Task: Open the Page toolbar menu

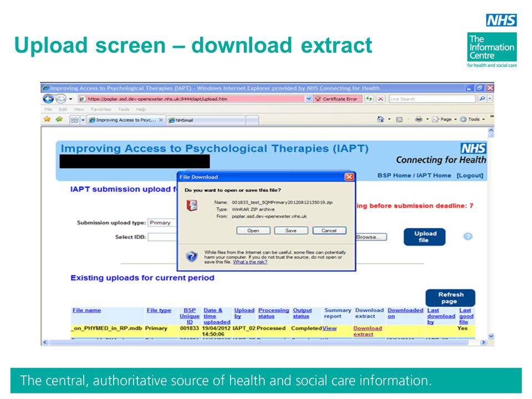Action: [x=444, y=120]
